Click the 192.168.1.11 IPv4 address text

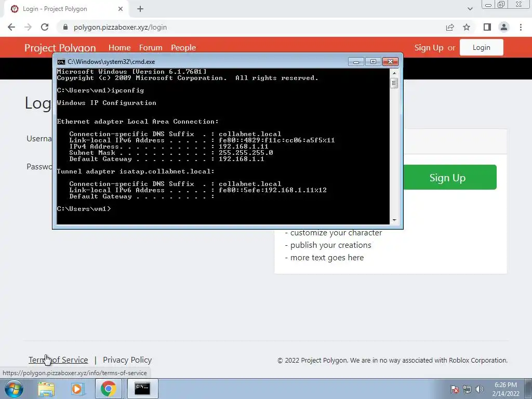[x=243, y=147]
